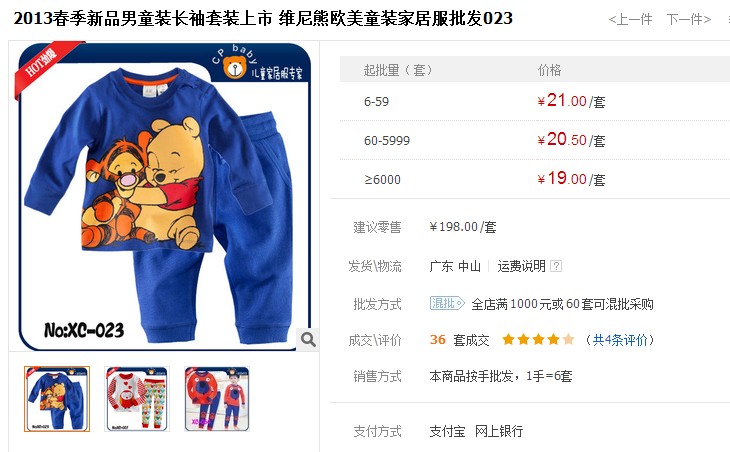This screenshot has width=730, height=452.
Task: Open the 共4条评价 reviews link
Action: [620, 340]
